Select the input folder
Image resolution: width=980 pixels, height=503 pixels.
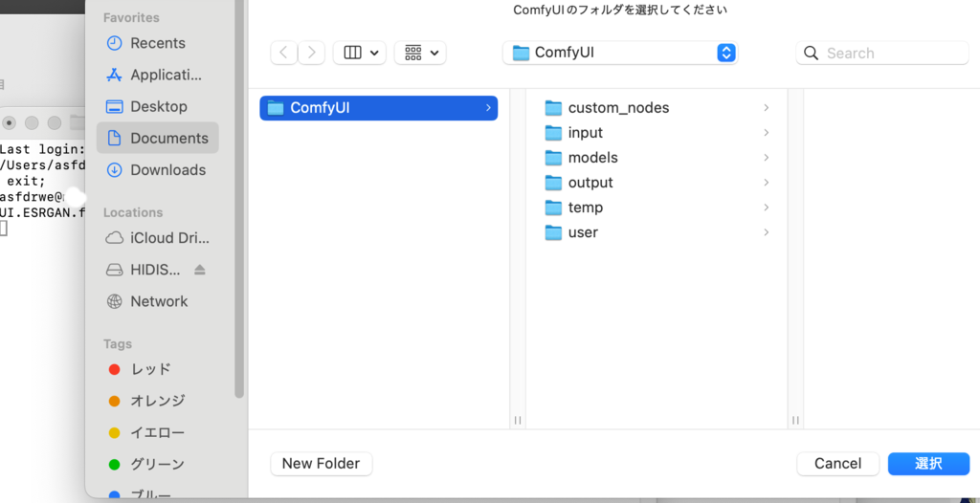(x=657, y=133)
